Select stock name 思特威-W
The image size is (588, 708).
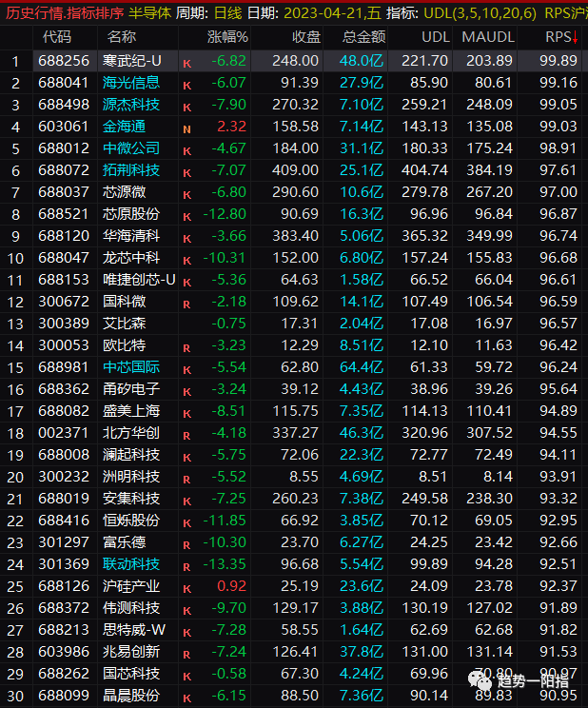coord(134,630)
